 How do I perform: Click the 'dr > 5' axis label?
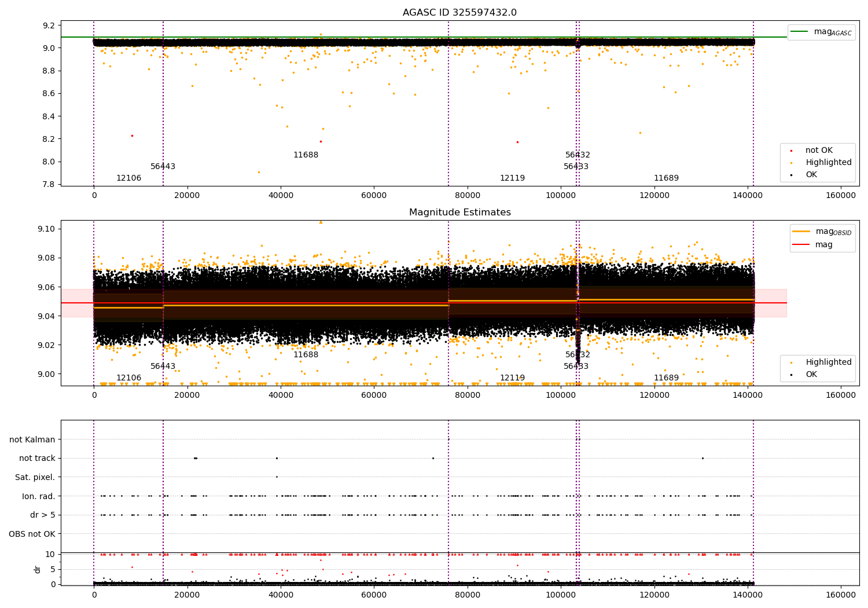point(43,515)
